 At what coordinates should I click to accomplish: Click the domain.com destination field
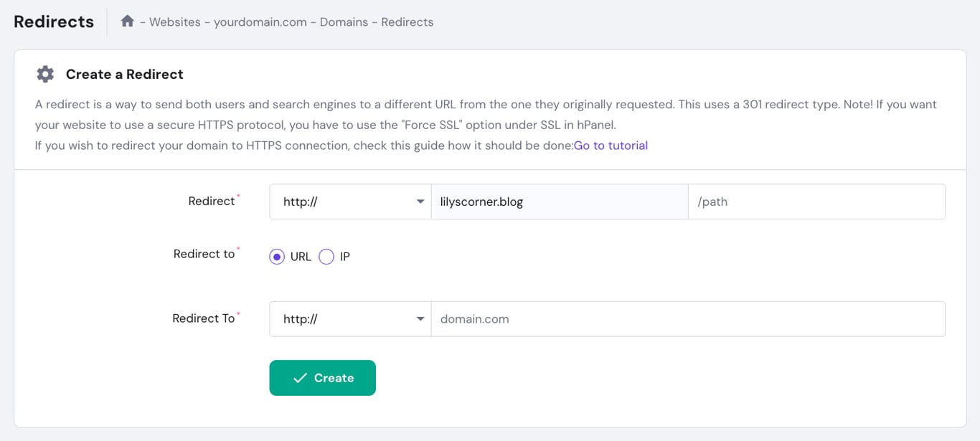(x=689, y=318)
